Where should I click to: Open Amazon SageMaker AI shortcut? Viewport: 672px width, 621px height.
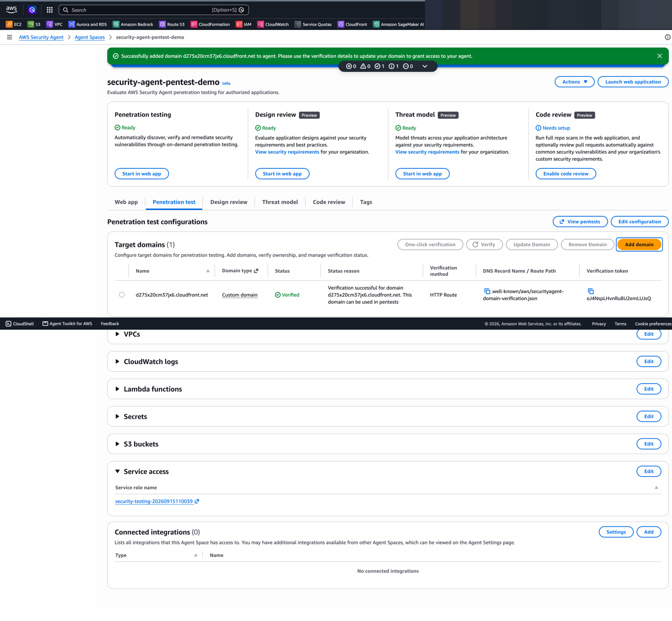[x=399, y=24]
